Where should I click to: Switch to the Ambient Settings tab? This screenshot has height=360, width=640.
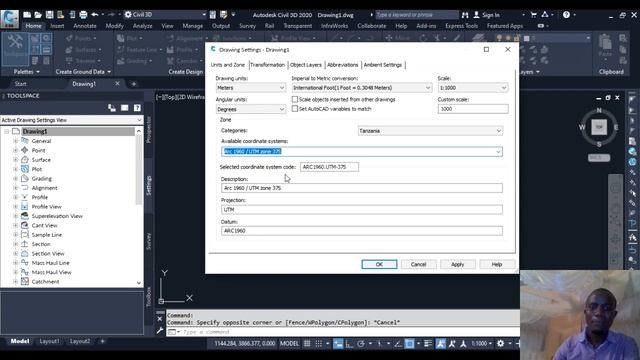click(x=382, y=65)
